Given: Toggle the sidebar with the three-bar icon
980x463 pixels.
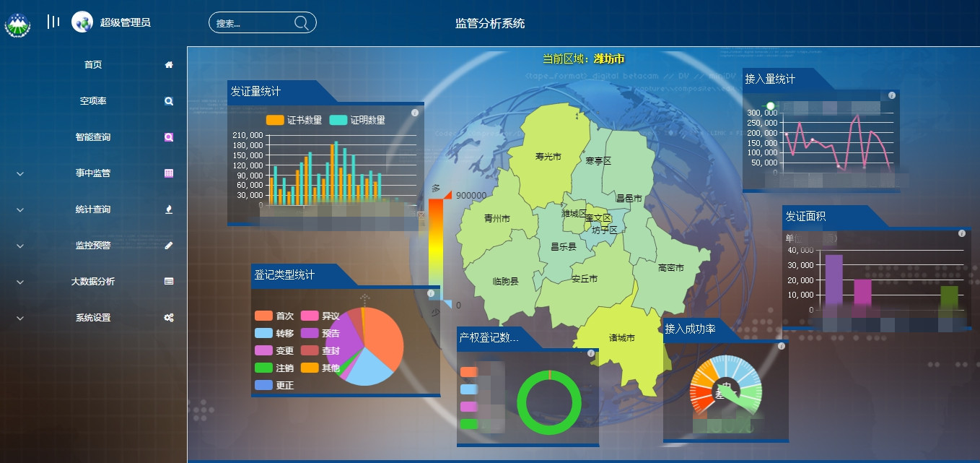Looking at the screenshot, I should tap(53, 22).
